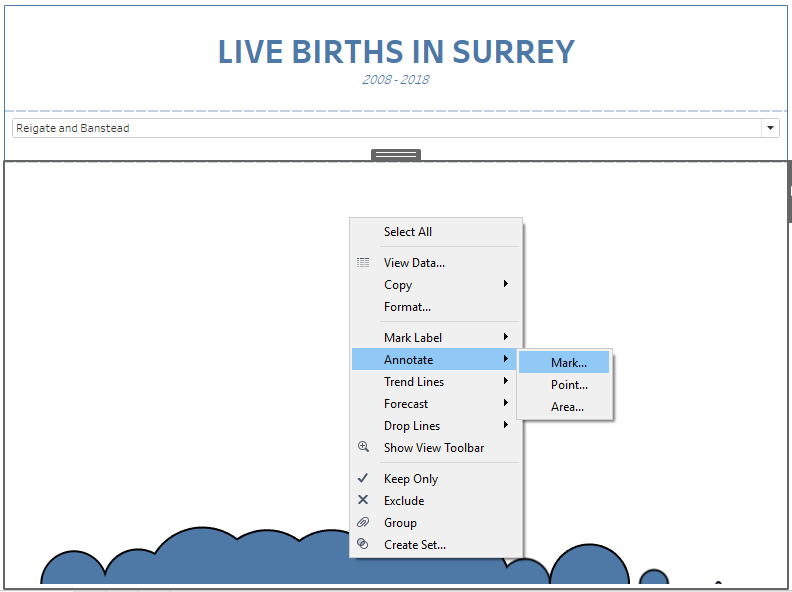Expand Copy submenu arrow
Viewport: 792px width, 592px height.
pos(506,284)
